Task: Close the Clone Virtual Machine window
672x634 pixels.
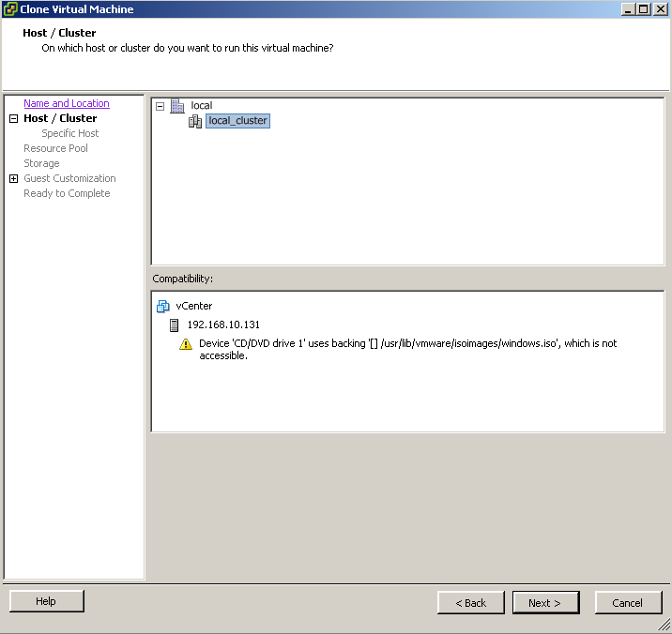Action: tap(660, 9)
